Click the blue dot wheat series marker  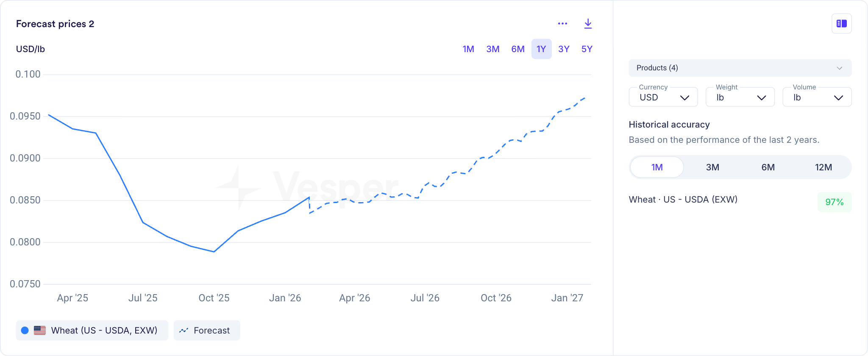point(25,330)
